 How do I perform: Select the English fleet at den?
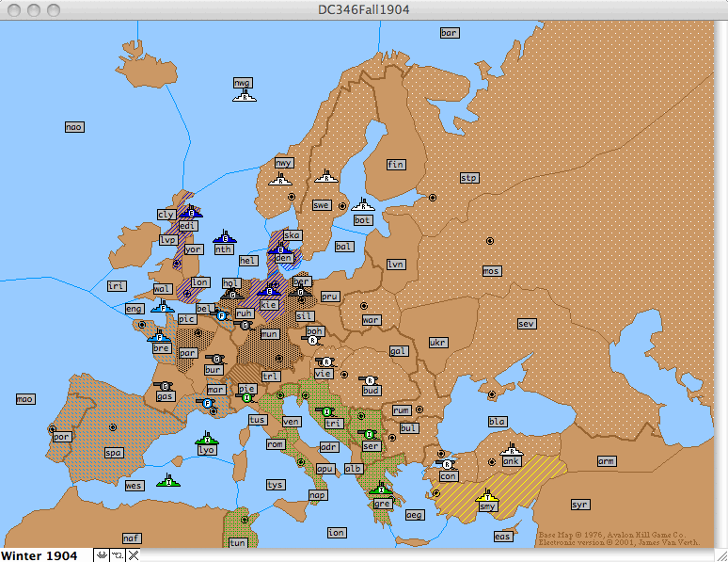(280, 249)
